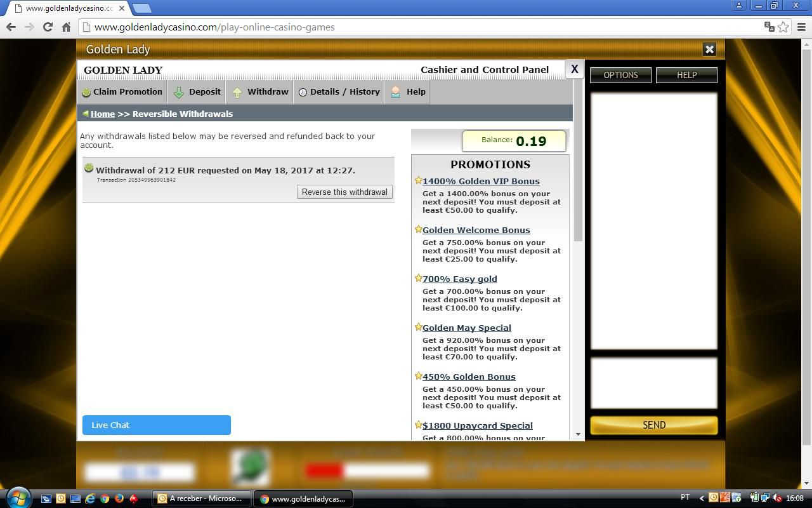Click the Chrome home button

(66, 27)
